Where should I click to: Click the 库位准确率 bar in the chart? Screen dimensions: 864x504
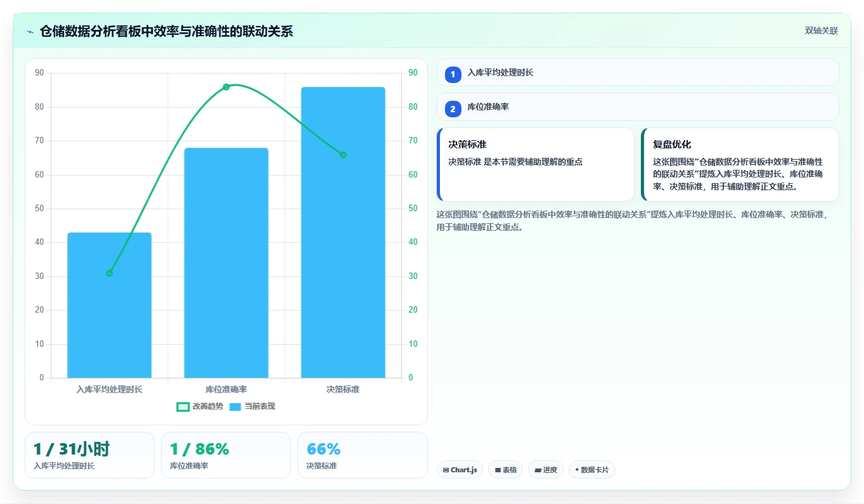tap(226, 262)
